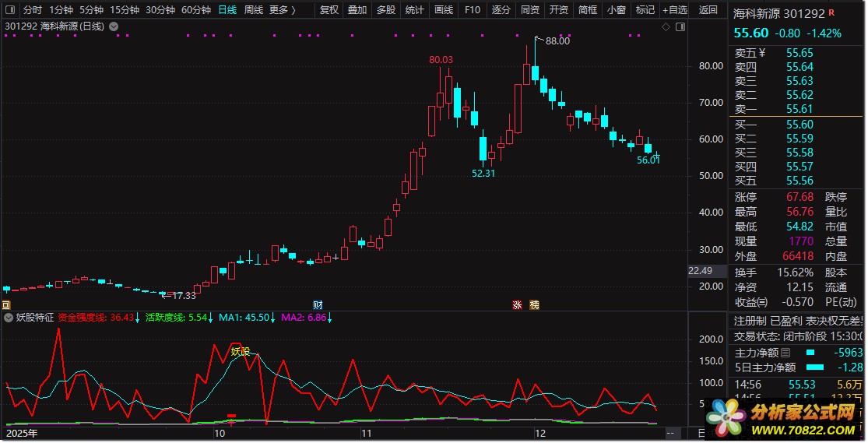This screenshot has height=443, width=868.
Task: Click the ¥ symbol beside 卖五
Action: tap(761, 53)
